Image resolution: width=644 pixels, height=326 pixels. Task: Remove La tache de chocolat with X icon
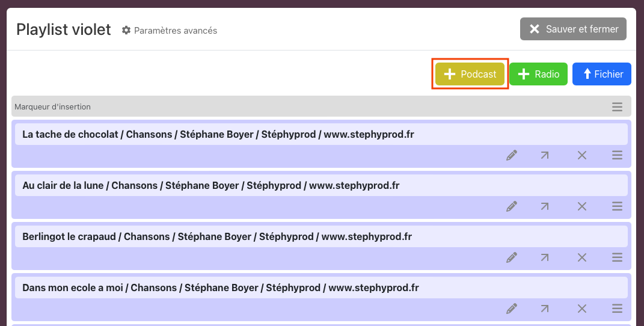581,155
